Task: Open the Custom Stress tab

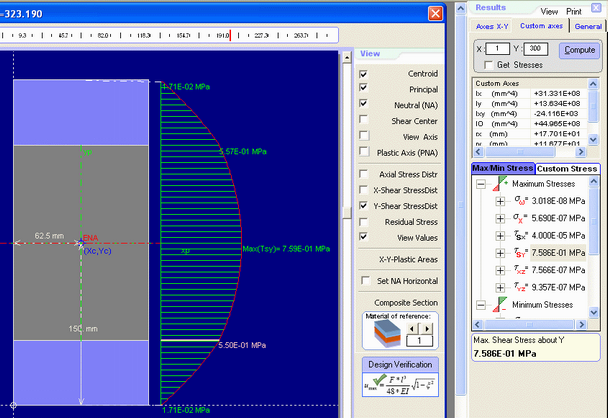Action: click(567, 169)
